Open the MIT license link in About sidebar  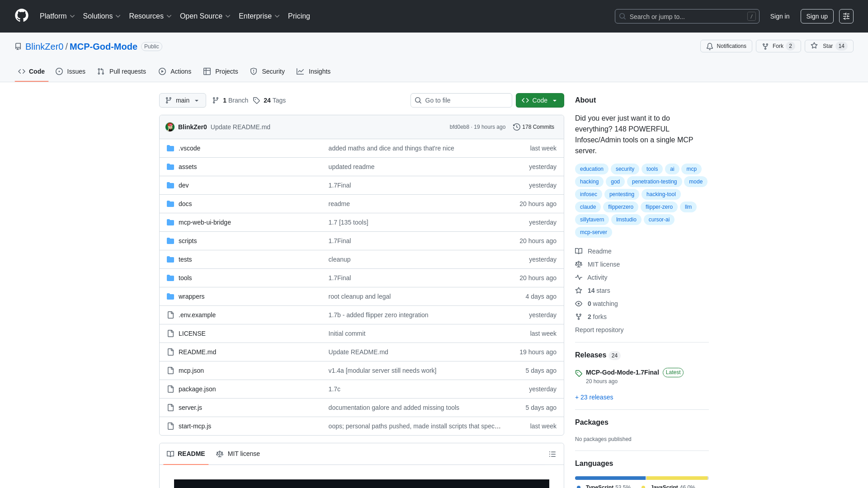tap(597, 264)
